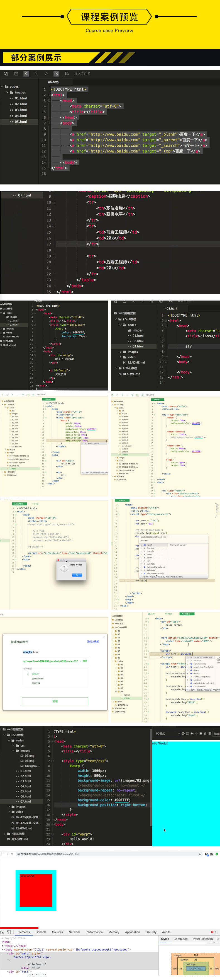This screenshot has height=980, width=220.
Task: Go back with the left arrow button
Action: tap(26, 73)
